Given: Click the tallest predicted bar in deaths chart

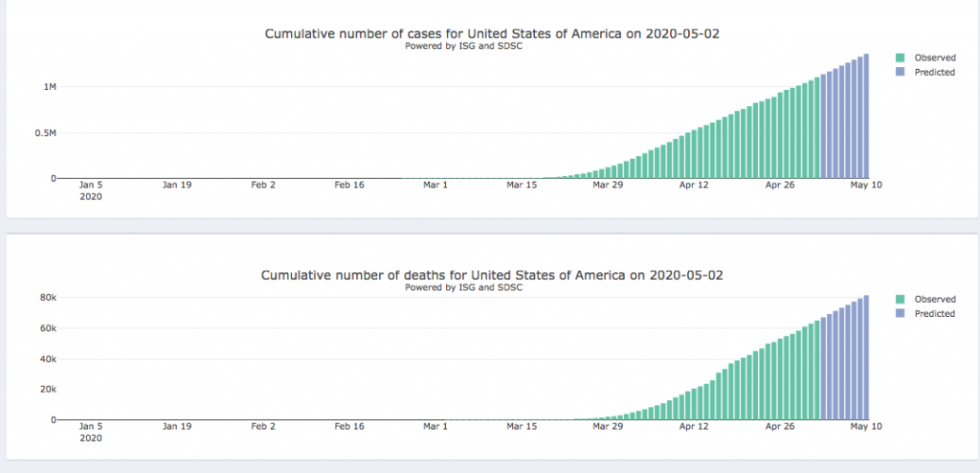Looking at the screenshot, I should pyautogui.click(x=866, y=358).
